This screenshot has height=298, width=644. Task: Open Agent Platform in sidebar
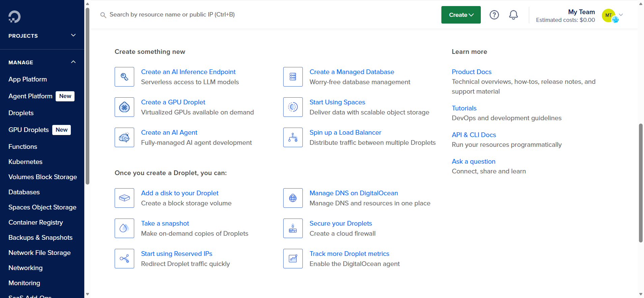pyautogui.click(x=30, y=96)
